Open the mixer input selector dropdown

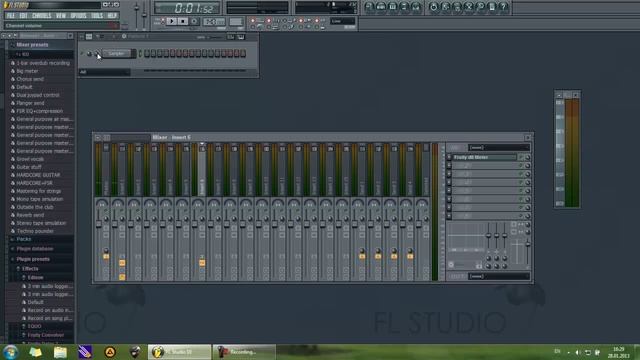499,147
